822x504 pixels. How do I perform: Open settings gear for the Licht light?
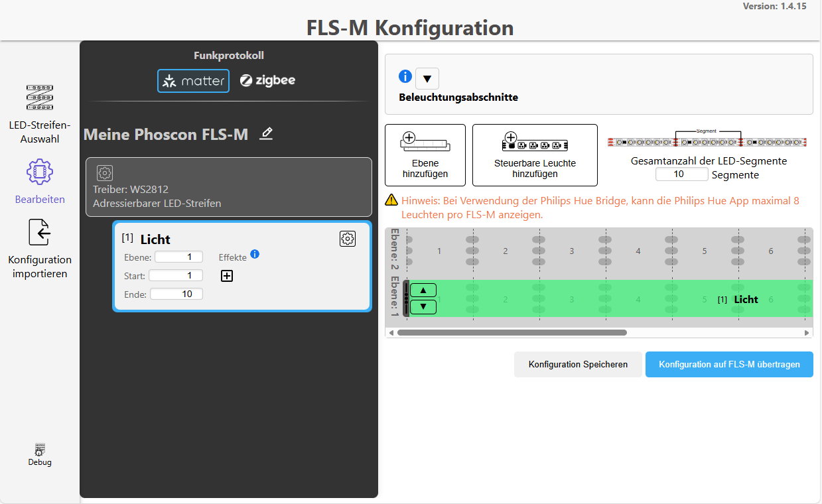coord(347,238)
